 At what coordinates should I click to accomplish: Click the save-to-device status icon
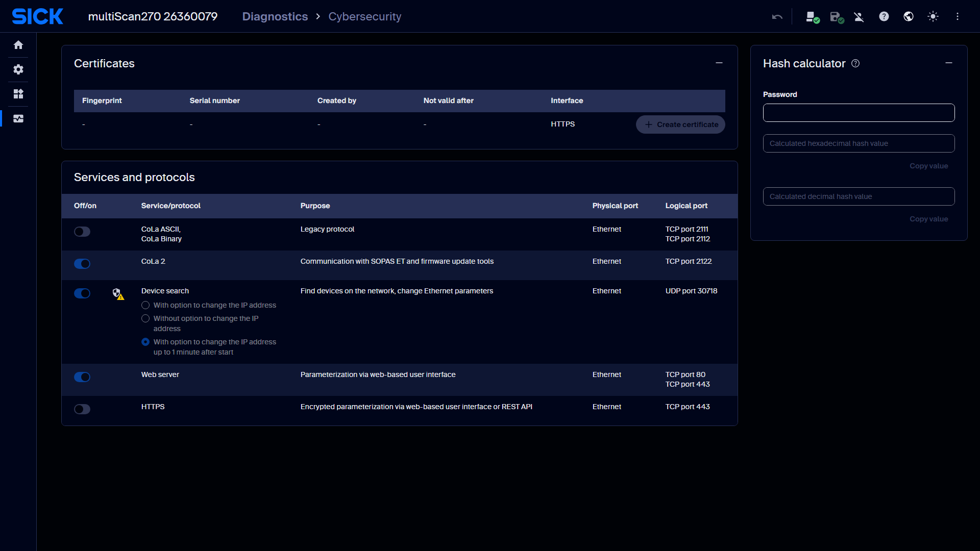pyautogui.click(x=837, y=17)
